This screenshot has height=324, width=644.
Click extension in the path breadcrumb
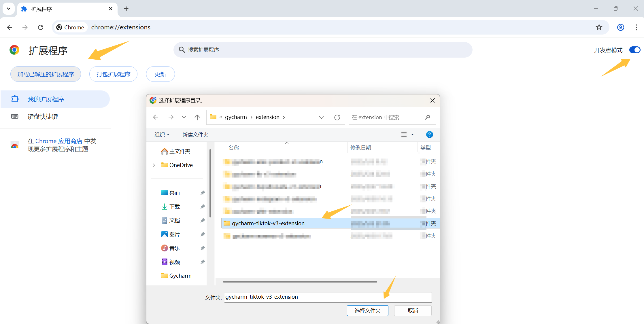(x=268, y=117)
